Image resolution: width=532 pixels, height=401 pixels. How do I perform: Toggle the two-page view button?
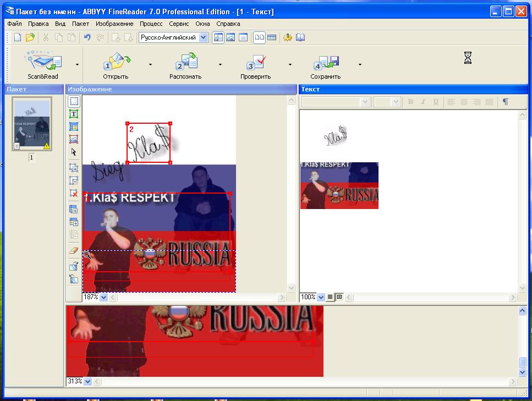(x=259, y=37)
